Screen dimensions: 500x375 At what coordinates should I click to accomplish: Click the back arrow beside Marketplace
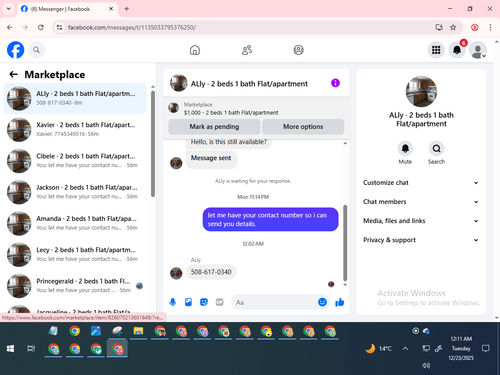pyautogui.click(x=13, y=74)
